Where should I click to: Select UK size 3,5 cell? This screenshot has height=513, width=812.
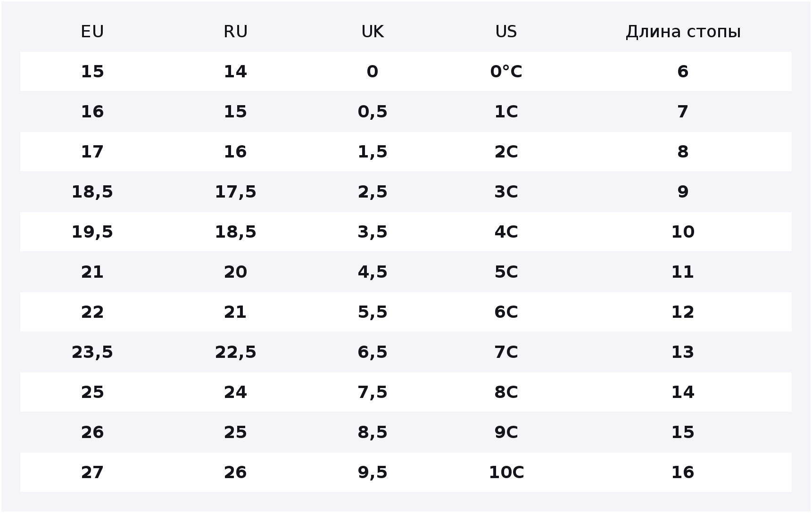[x=373, y=232]
